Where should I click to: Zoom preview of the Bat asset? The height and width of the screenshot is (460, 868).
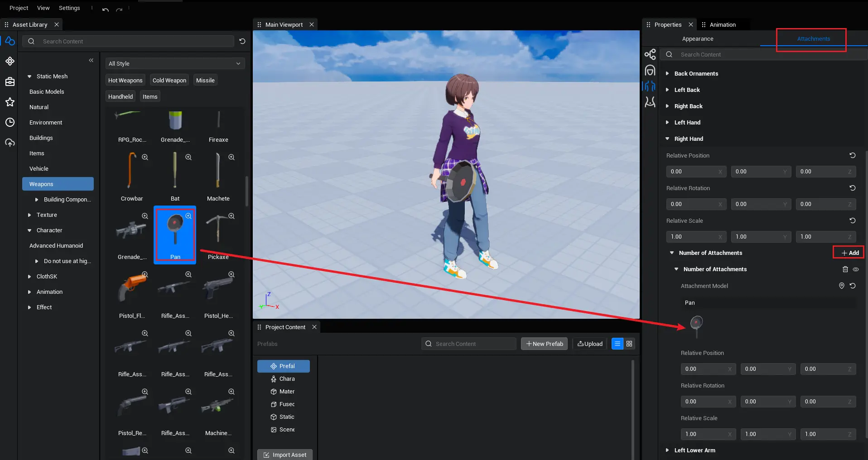tap(188, 157)
